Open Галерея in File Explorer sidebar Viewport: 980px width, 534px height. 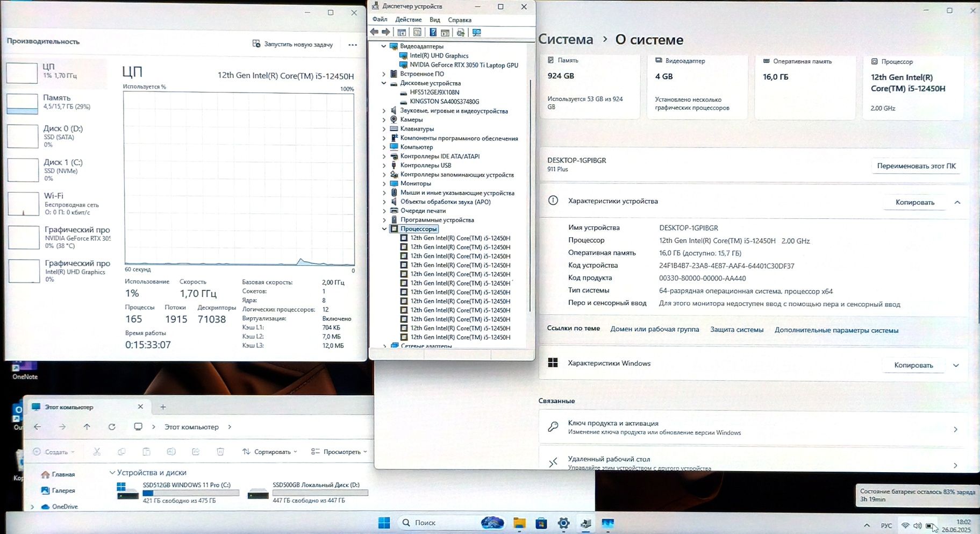(58, 490)
